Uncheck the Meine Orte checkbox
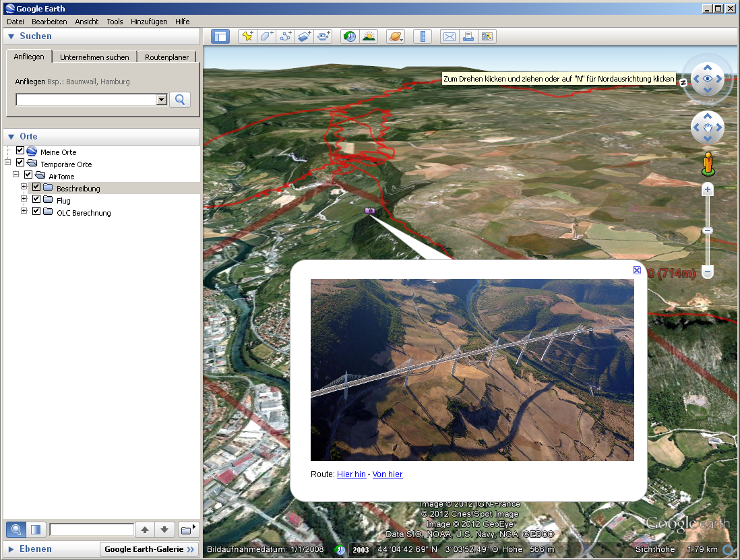This screenshot has width=740, height=560. pos(20,150)
